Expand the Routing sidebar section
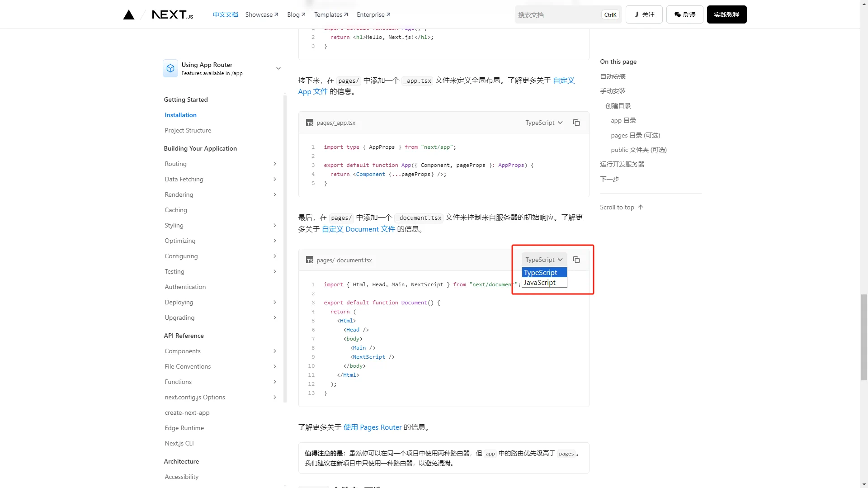The image size is (868, 488). 274,164
